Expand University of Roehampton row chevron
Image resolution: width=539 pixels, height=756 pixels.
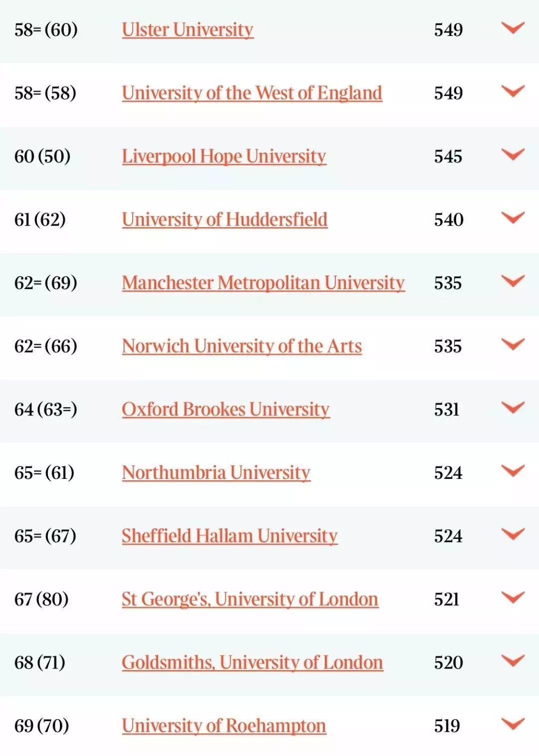click(513, 724)
